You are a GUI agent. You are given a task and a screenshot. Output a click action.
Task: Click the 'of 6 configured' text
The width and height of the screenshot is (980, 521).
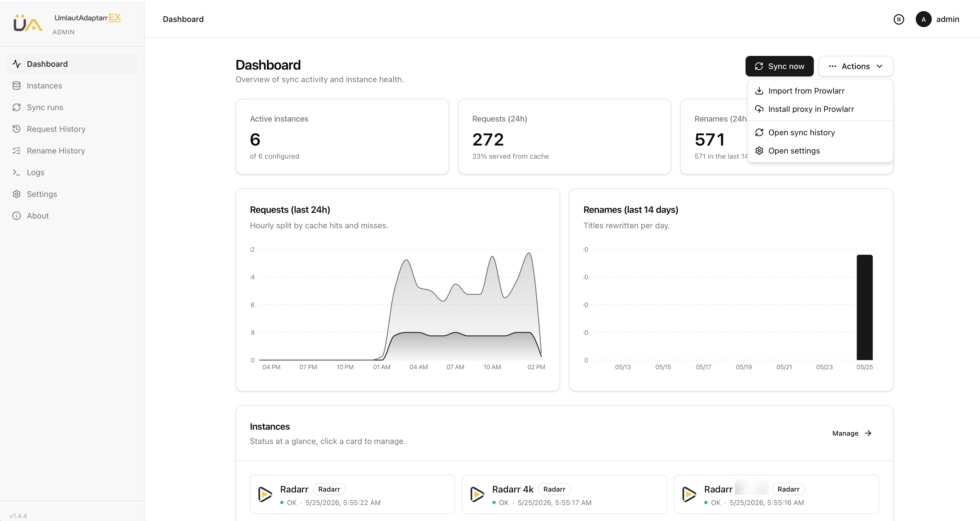coord(274,156)
